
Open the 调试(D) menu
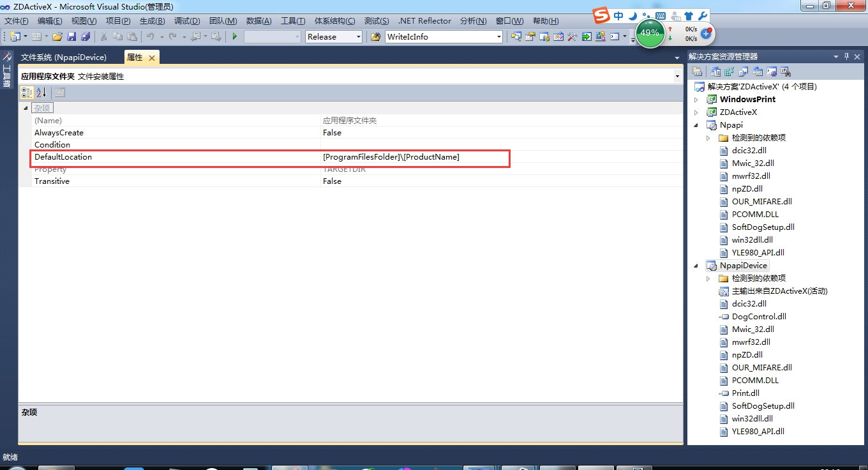[187, 21]
